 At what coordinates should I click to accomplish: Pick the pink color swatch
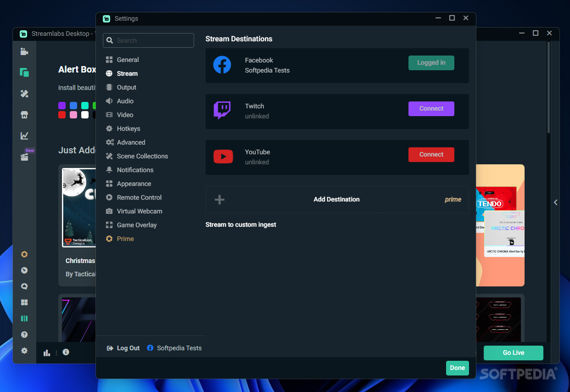(73, 115)
